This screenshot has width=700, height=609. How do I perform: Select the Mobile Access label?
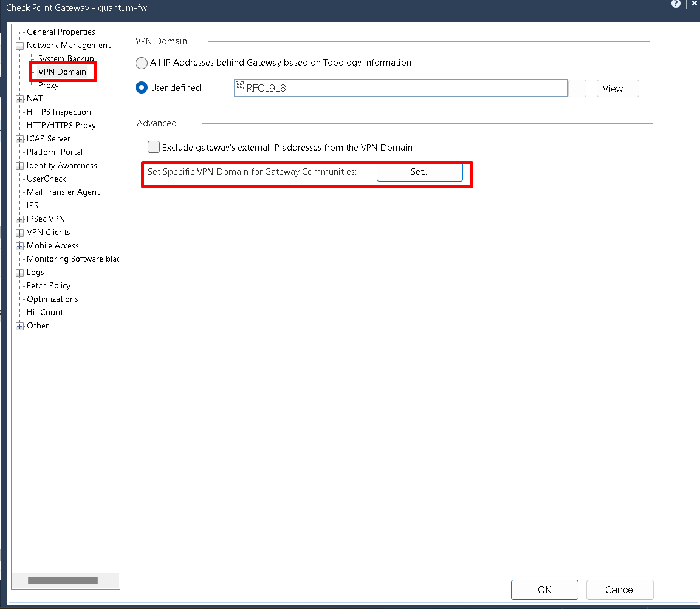(52, 246)
